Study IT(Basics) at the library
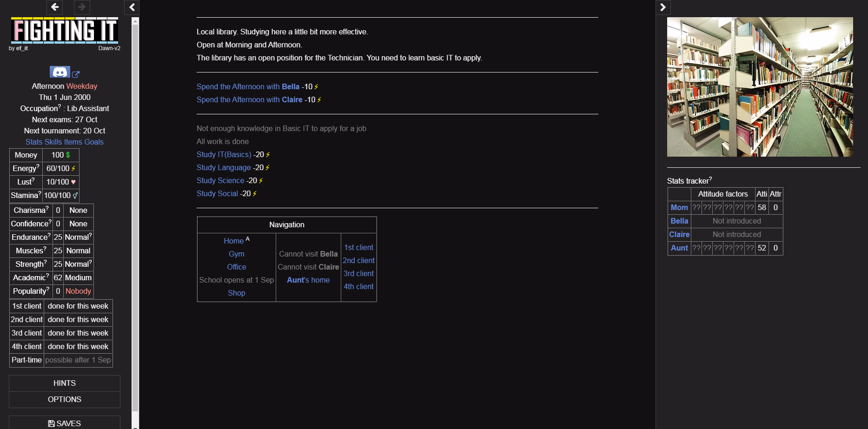 [224, 154]
